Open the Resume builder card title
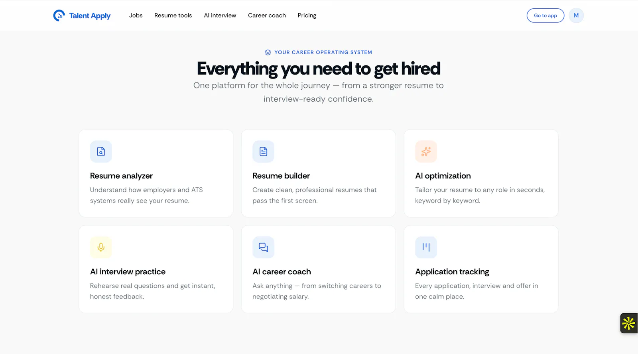Viewport: 638px width, 364px height. pos(281,176)
